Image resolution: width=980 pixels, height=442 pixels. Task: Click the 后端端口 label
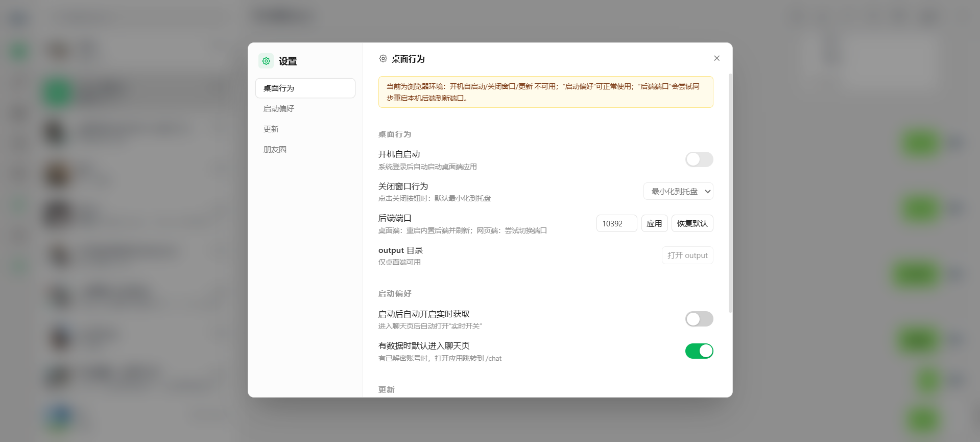(395, 218)
